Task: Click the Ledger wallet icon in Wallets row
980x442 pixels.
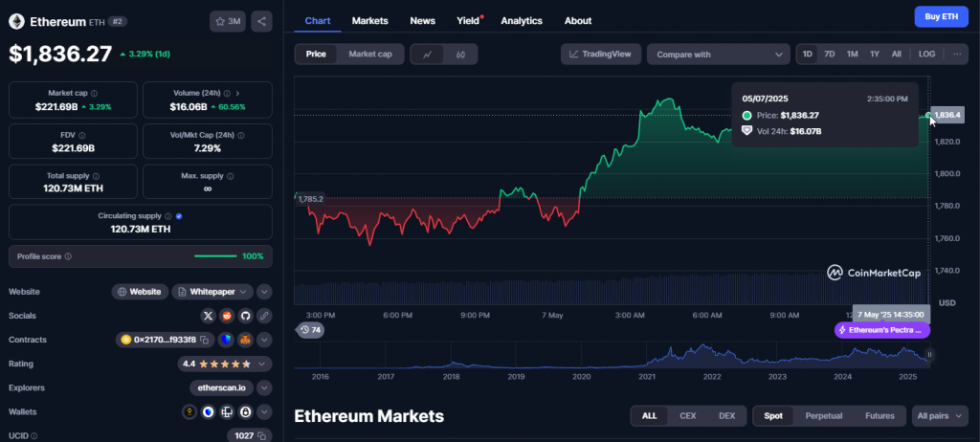Action: (x=227, y=412)
